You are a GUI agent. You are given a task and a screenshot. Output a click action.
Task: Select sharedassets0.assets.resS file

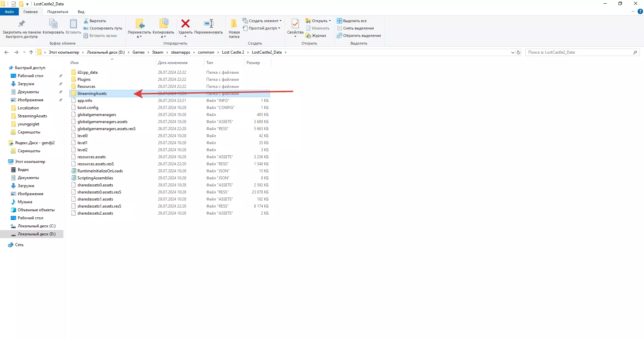(99, 192)
